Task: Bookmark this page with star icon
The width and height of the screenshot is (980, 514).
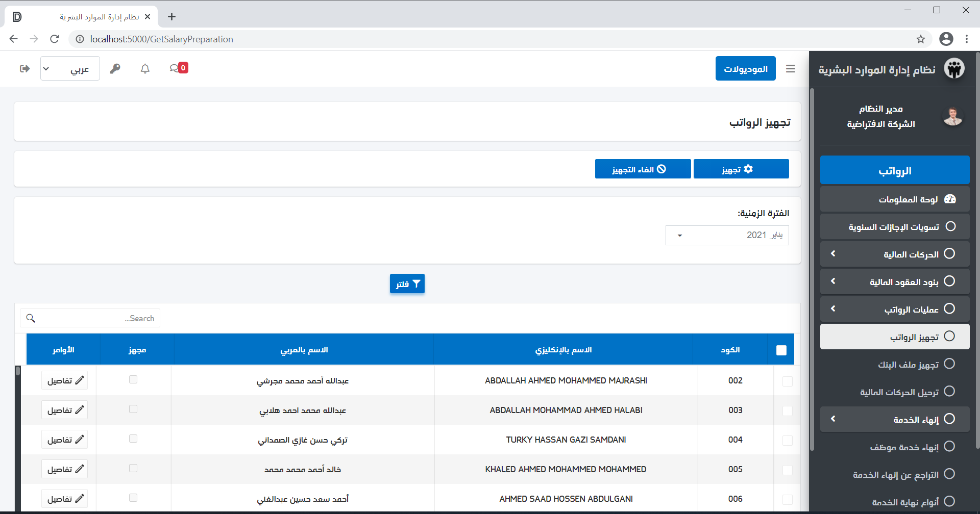Action: coord(920,39)
